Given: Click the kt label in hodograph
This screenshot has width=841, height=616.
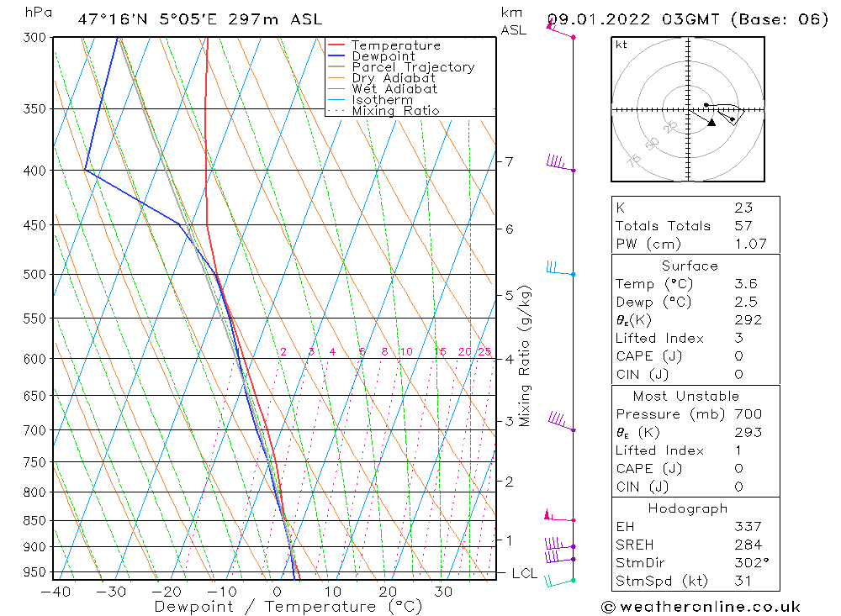Looking at the screenshot, I should [621, 45].
